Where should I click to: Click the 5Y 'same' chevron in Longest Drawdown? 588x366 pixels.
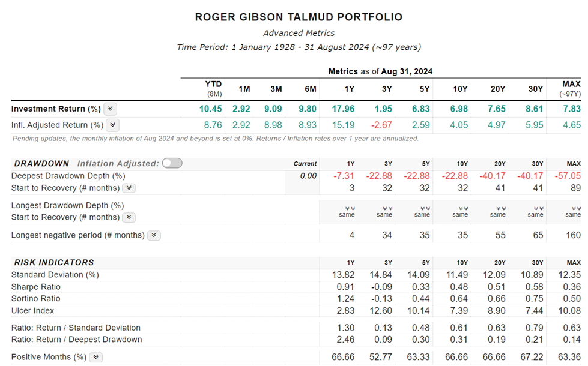coord(422,209)
